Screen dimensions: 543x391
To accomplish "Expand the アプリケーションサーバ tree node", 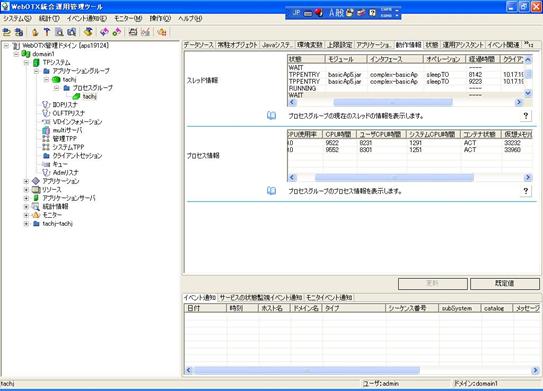I will coord(26,198).
